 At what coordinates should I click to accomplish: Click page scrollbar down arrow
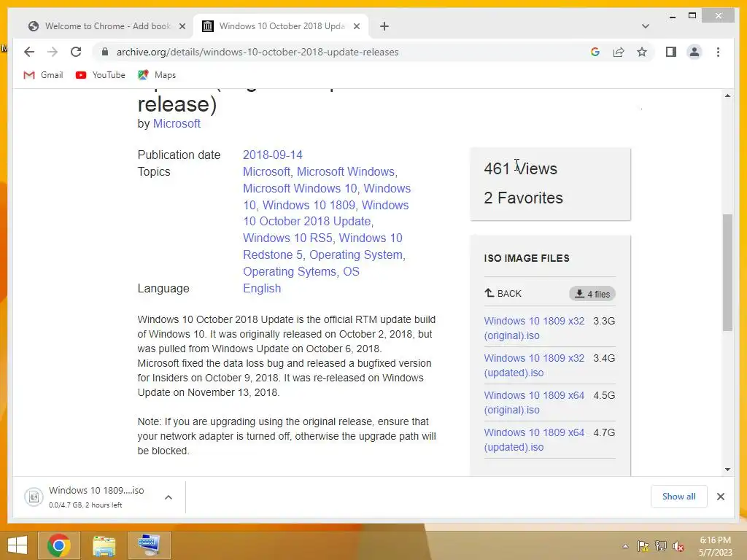[727, 470]
